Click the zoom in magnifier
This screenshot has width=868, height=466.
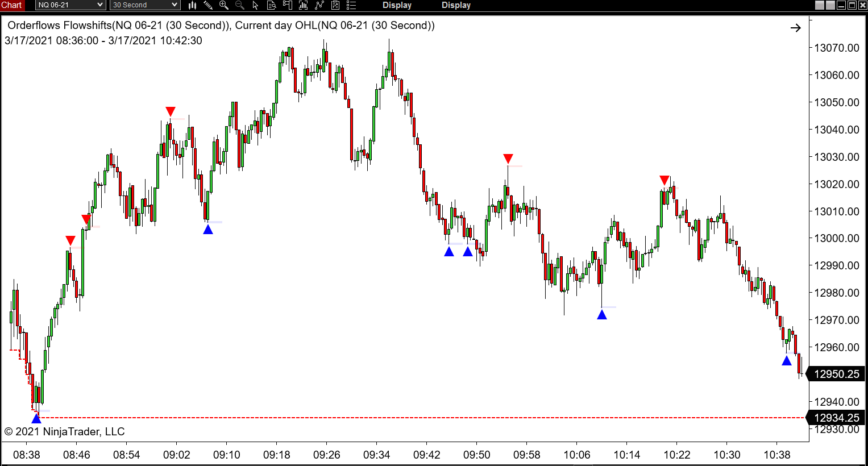(x=224, y=5)
